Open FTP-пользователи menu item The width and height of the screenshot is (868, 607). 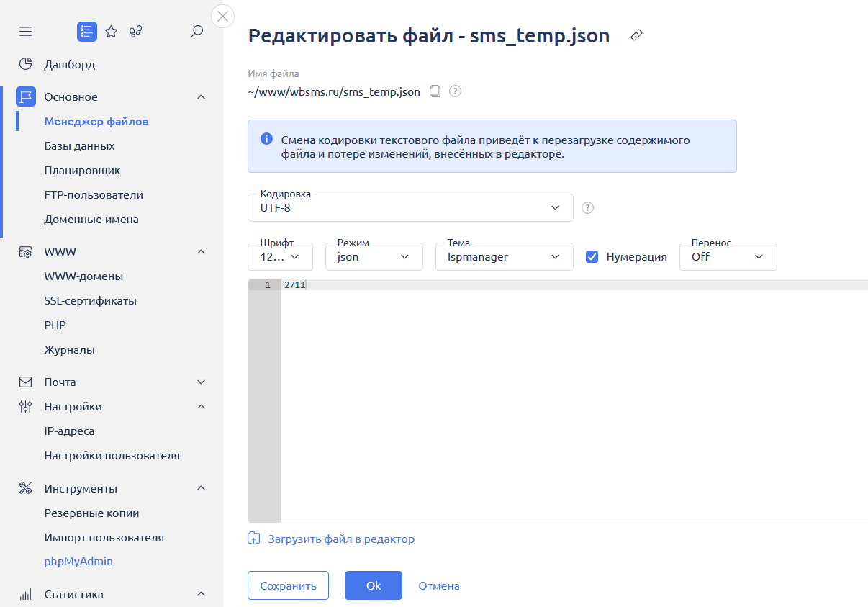[94, 195]
